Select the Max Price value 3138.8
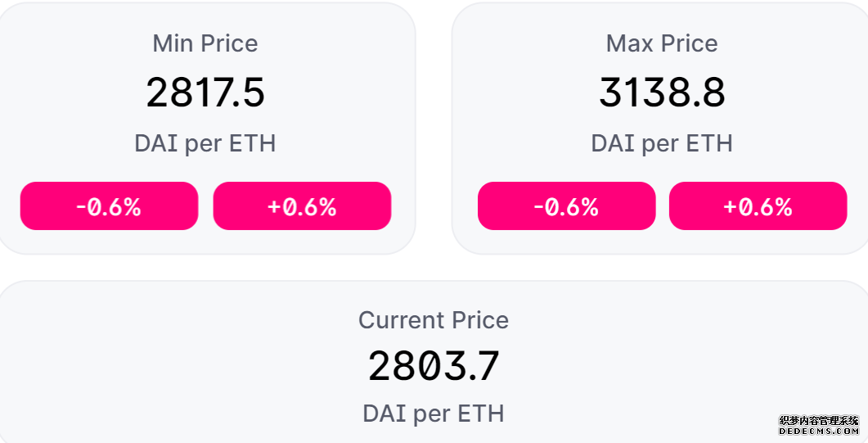The width and height of the screenshot is (868, 443). [x=662, y=92]
